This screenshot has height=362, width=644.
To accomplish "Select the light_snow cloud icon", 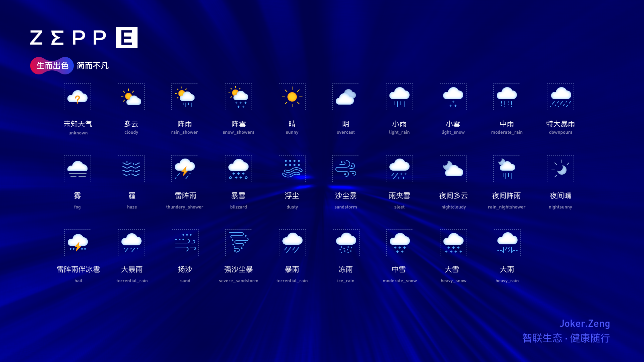I will pyautogui.click(x=453, y=97).
